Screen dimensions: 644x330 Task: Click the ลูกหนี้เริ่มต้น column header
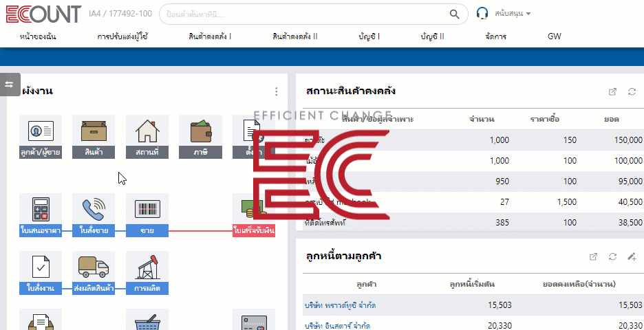tap(472, 284)
